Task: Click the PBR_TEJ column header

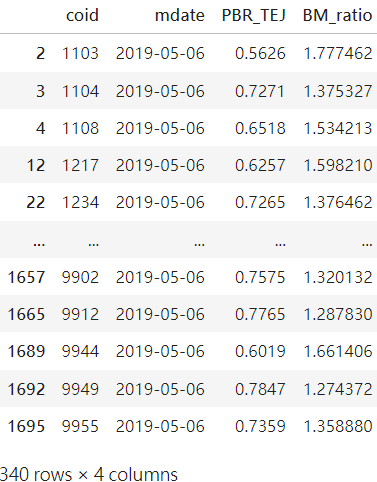Action: coord(254,16)
